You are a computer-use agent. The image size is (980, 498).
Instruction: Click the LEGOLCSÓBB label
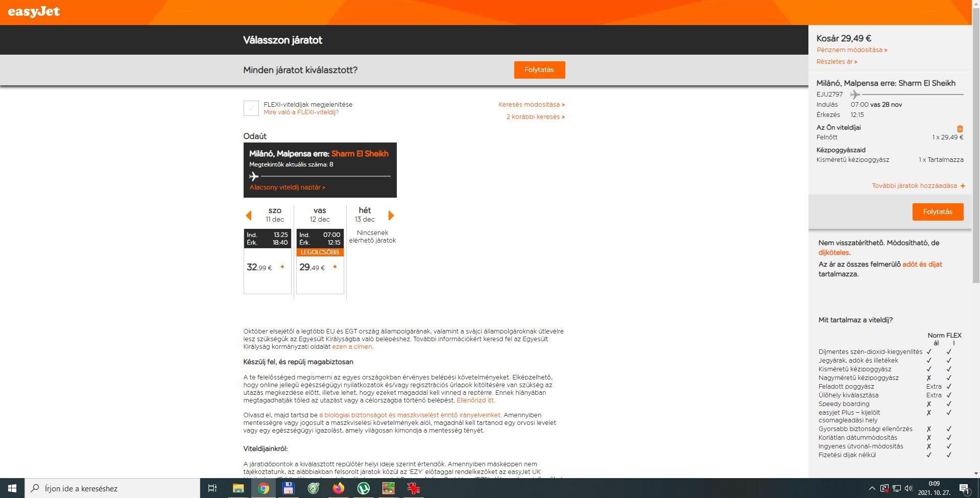(320, 252)
